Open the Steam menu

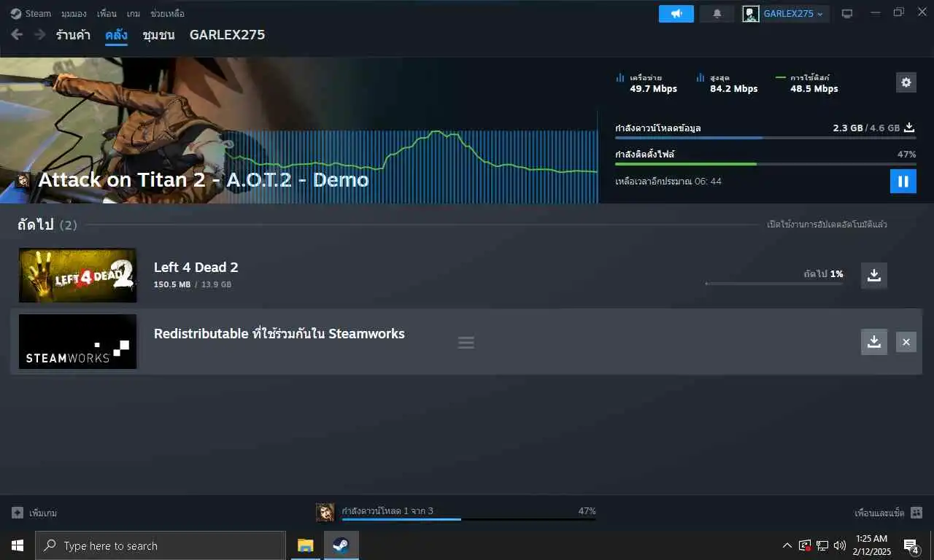[x=31, y=13]
